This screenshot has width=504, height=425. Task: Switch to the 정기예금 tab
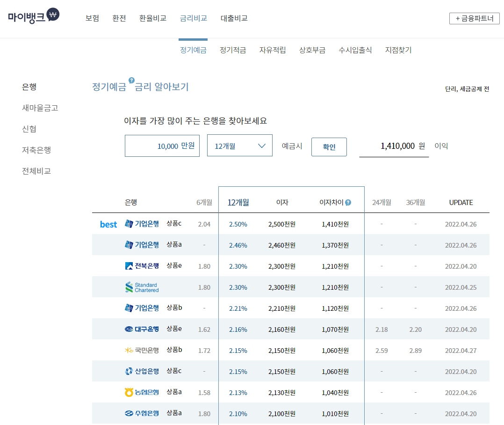193,50
